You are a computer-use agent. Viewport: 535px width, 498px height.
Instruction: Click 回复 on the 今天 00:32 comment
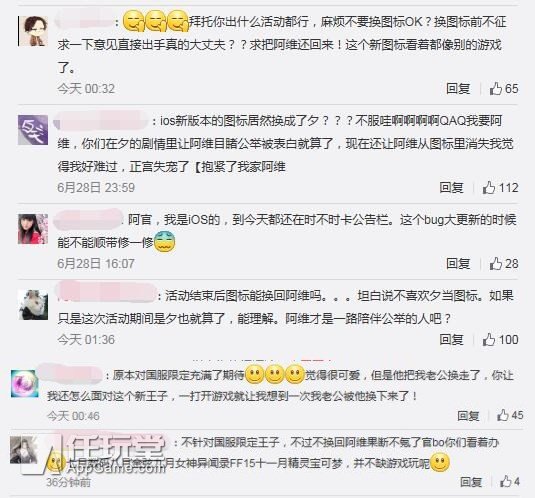point(458,89)
